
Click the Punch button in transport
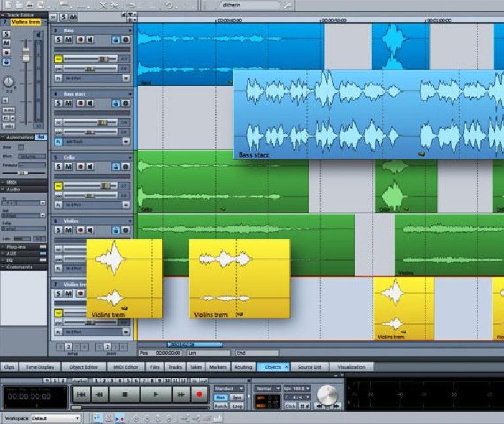[x=220, y=406]
